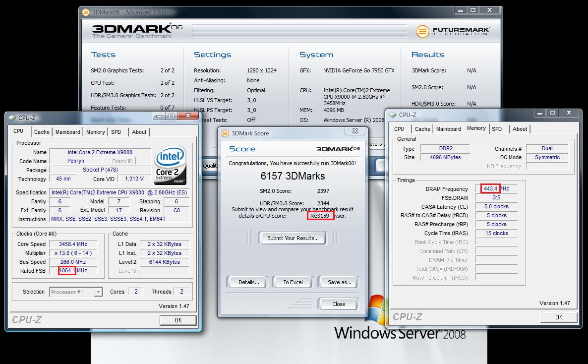Click the Intel Core 2 Extreme logo

coord(171,165)
